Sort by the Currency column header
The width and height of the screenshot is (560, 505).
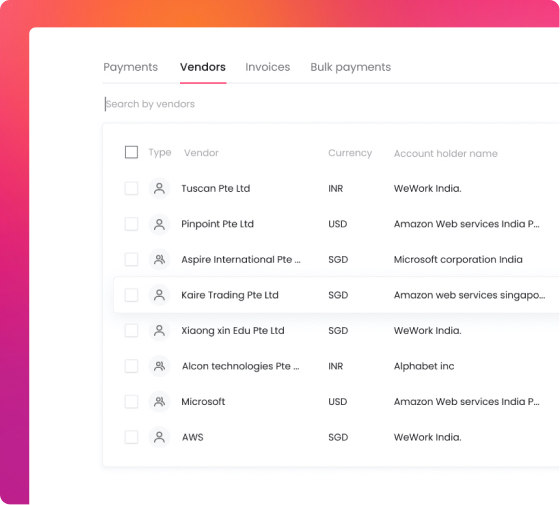tap(350, 153)
